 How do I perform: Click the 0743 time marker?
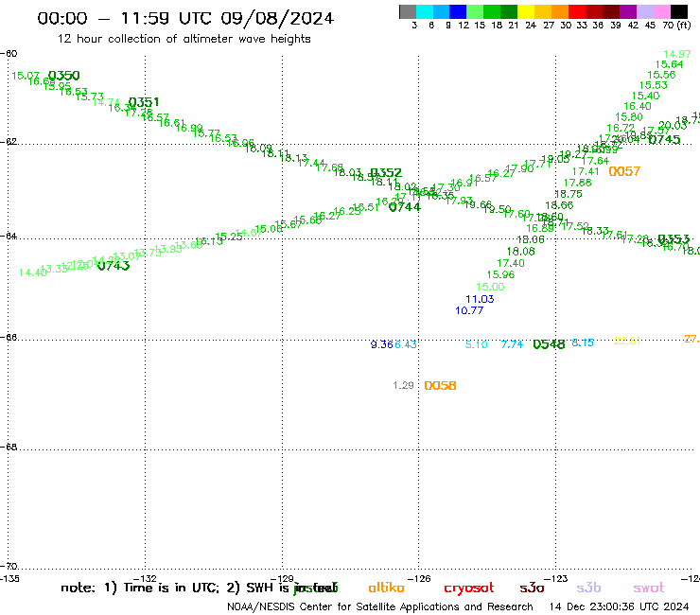(x=114, y=266)
